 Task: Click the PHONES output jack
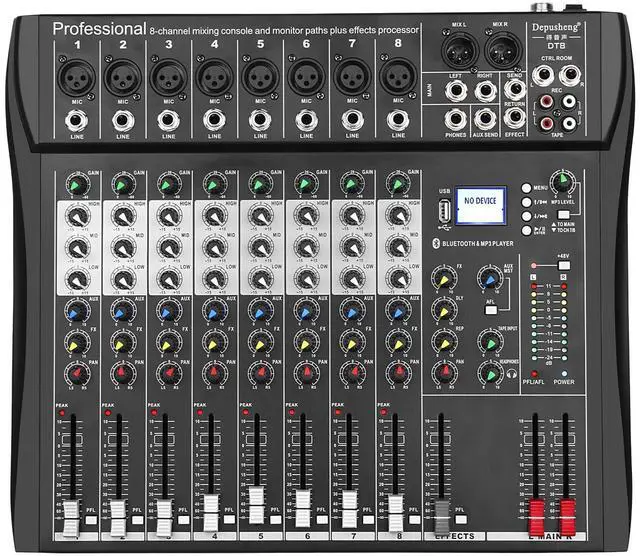[x=456, y=119]
